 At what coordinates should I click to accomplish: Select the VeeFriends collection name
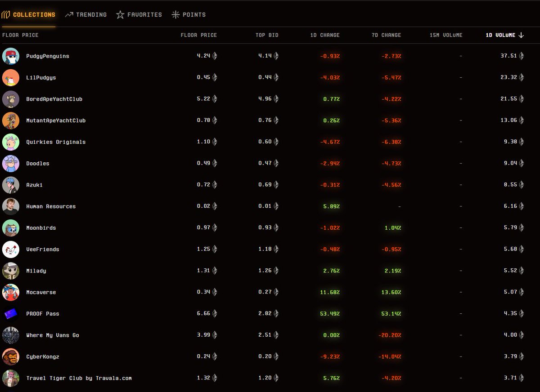43,249
